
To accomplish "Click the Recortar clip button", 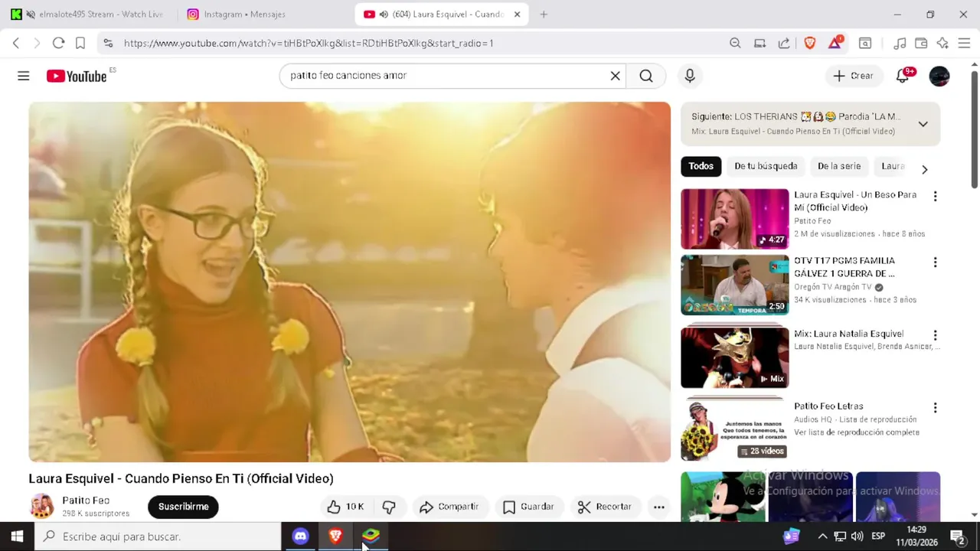I will point(605,507).
